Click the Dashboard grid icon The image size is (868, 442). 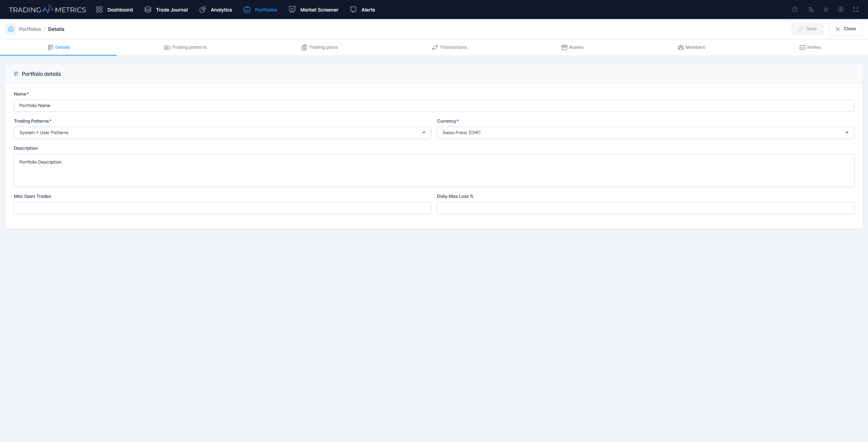click(99, 9)
